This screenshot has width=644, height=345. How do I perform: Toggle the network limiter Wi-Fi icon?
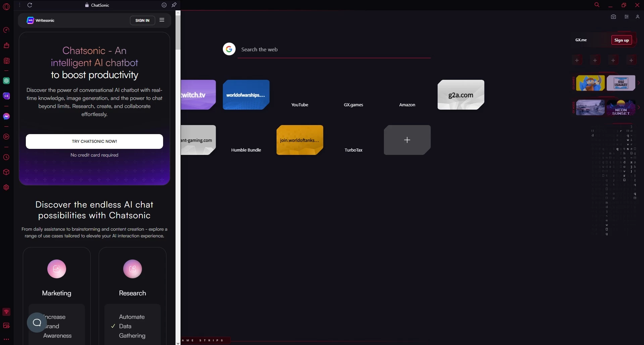[6, 312]
